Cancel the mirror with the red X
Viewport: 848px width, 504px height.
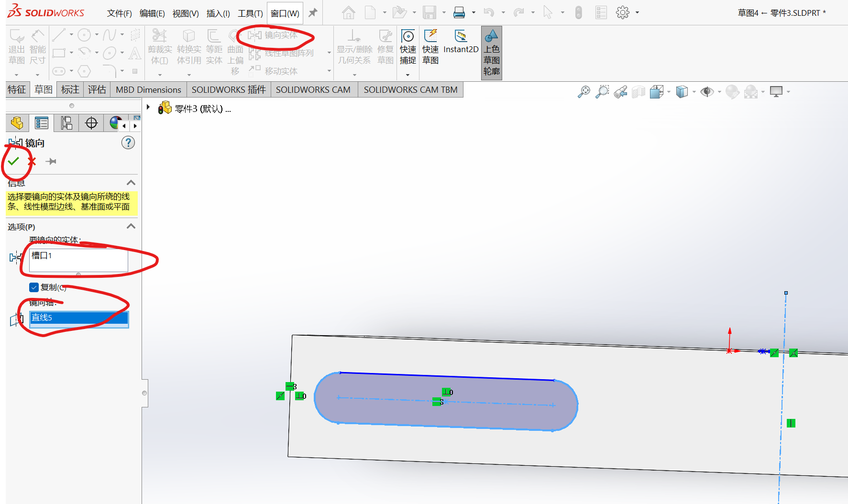click(32, 161)
